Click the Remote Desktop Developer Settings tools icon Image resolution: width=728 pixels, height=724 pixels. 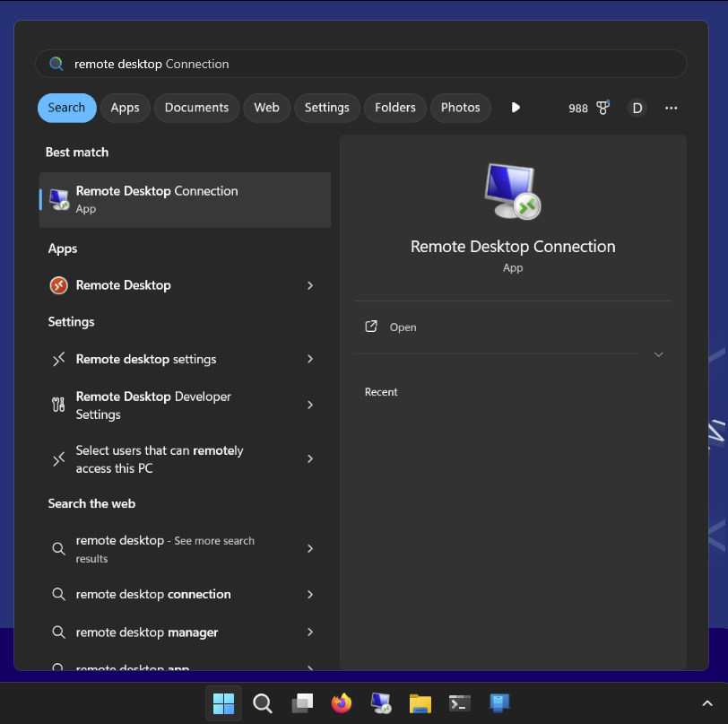[x=58, y=405]
